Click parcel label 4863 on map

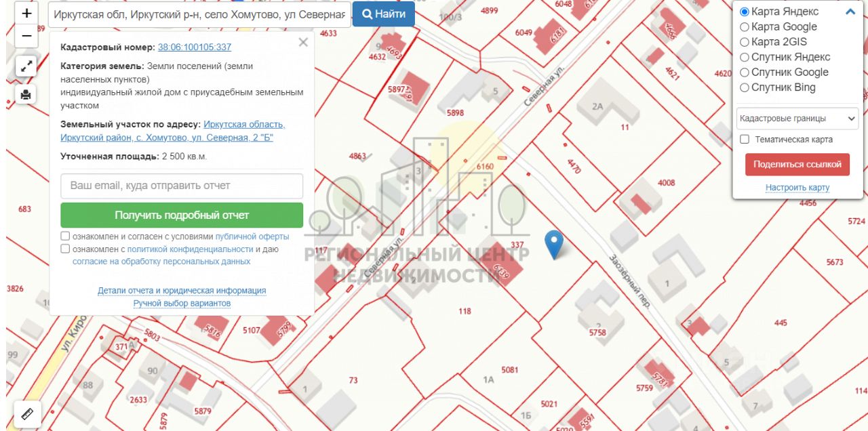coord(357,157)
